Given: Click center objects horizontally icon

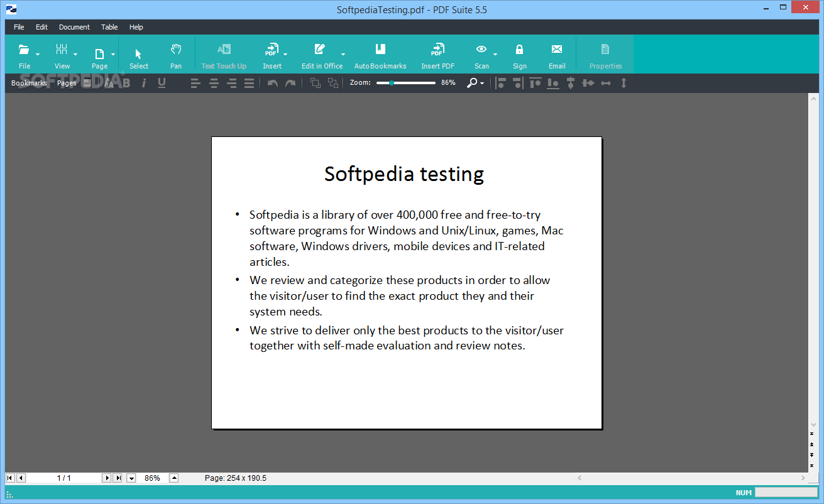Looking at the screenshot, I should (588, 83).
